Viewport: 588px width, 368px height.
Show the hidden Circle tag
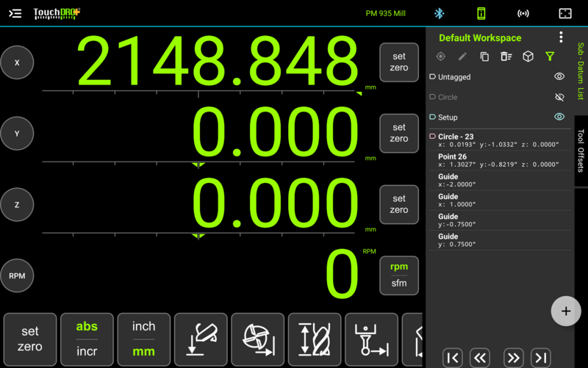(559, 97)
